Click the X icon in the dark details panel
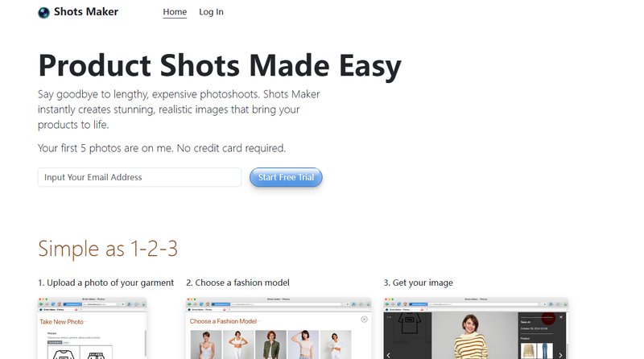This screenshot has height=359, width=644. click(561, 317)
